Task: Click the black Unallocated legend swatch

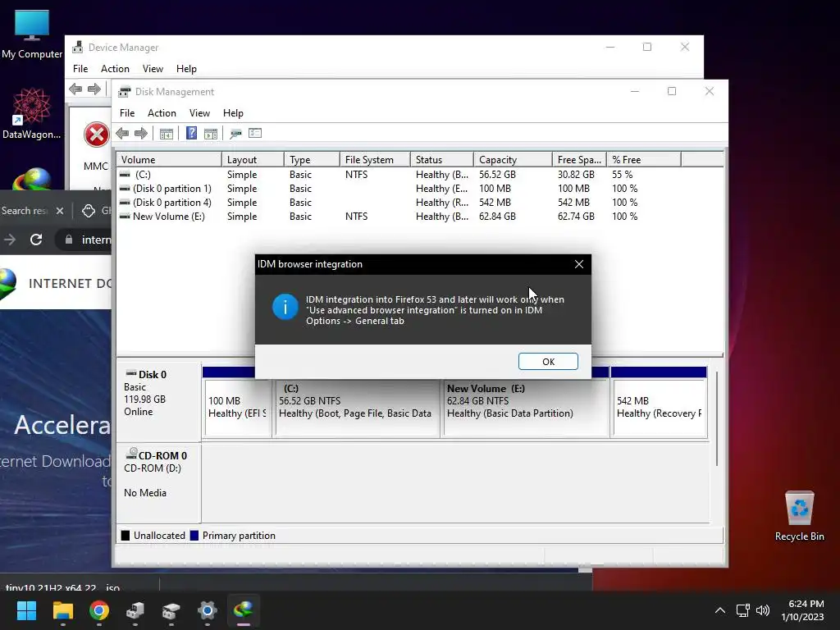Action: [x=126, y=536]
